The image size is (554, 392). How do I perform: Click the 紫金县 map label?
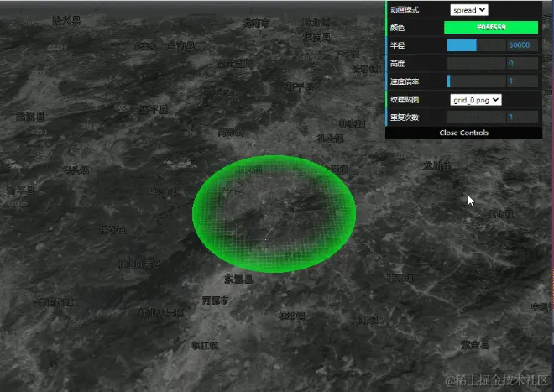tap(475, 345)
